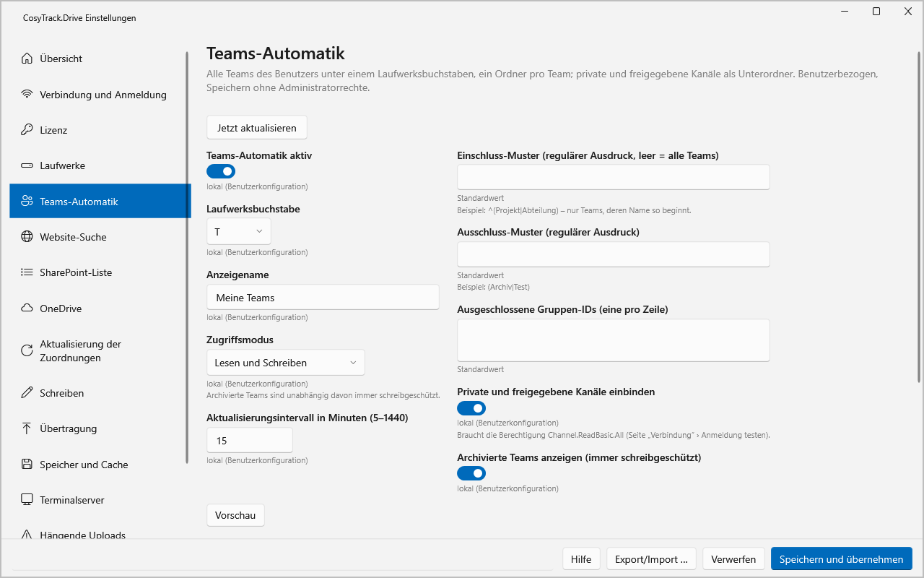Click the globe icon for Website-Suche
Screen dimensions: 924x578
(27, 237)
